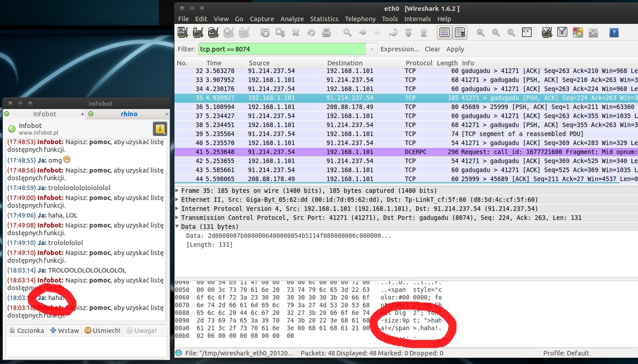Click Expression... button

400,49
